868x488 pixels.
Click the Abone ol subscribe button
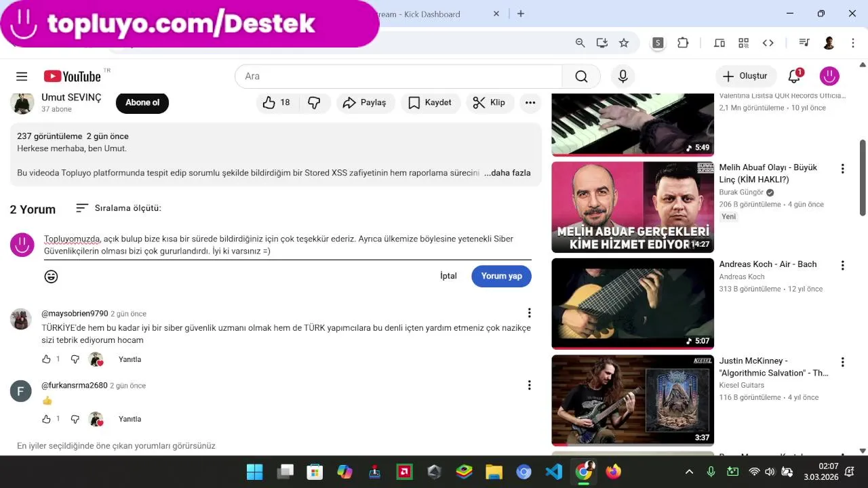[x=142, y=102]
